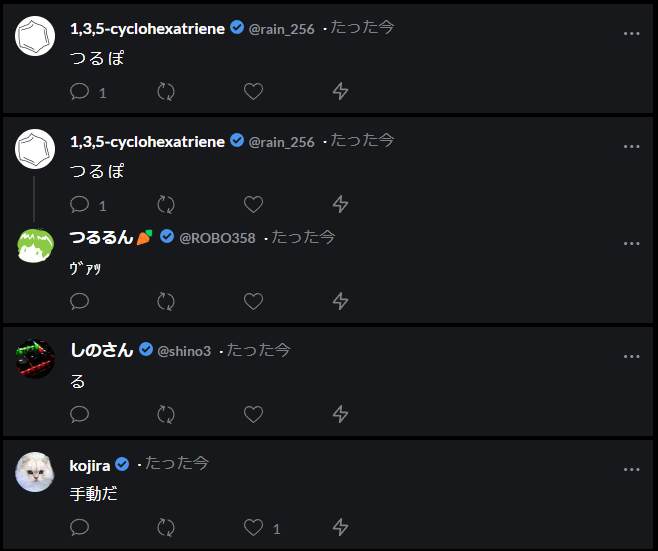Boost kojira's 手動だ post
The height and width of the screenshot is (551, 658).
point(166,527)
